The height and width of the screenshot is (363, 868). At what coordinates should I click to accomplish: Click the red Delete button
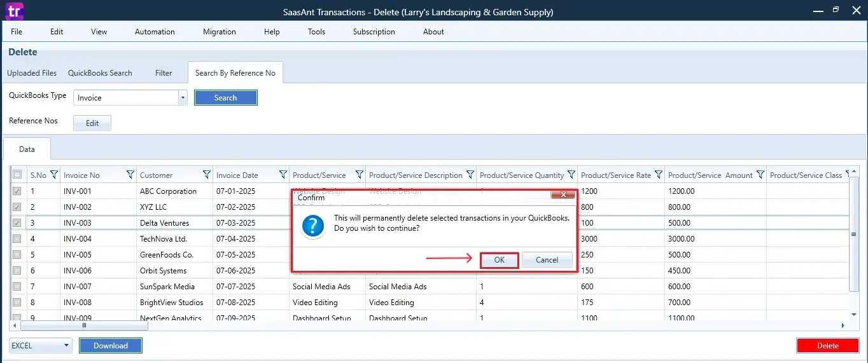click(x=828, y=346)
